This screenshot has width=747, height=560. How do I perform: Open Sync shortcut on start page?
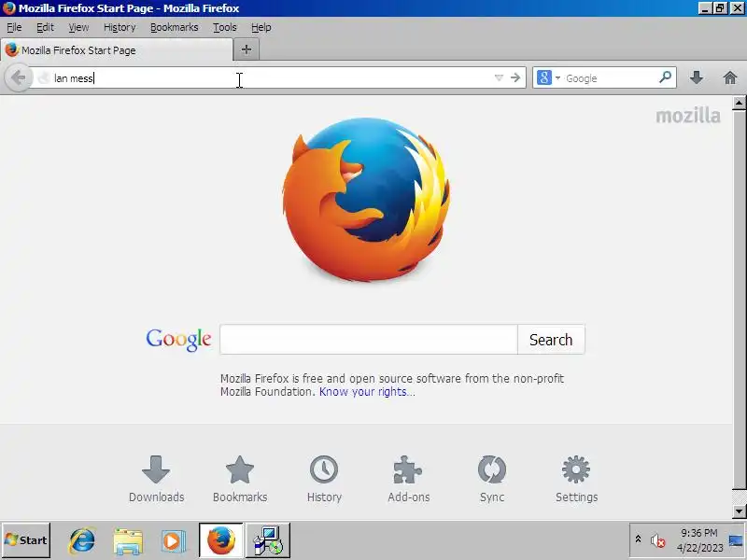click(x=492, y=479)
